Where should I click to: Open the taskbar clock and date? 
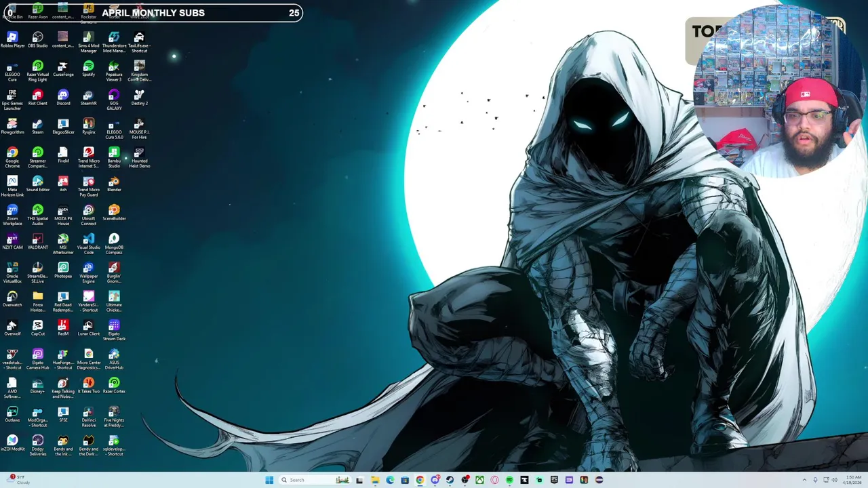852,480
